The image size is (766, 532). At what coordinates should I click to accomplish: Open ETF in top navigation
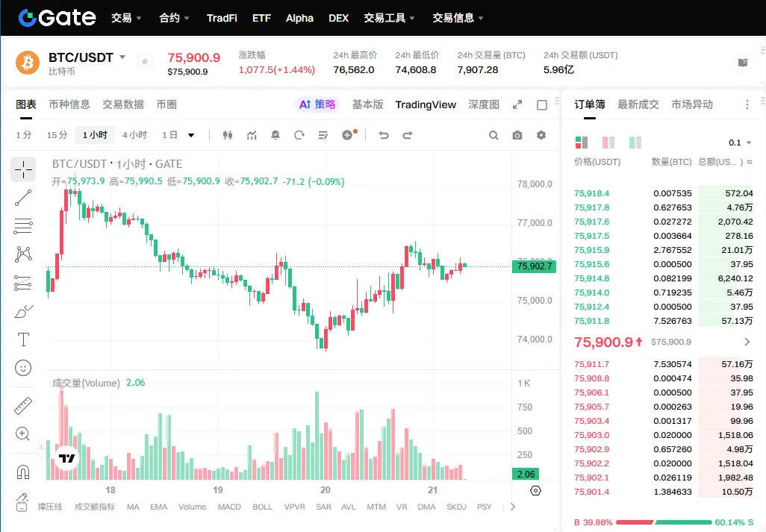point(261,18)
